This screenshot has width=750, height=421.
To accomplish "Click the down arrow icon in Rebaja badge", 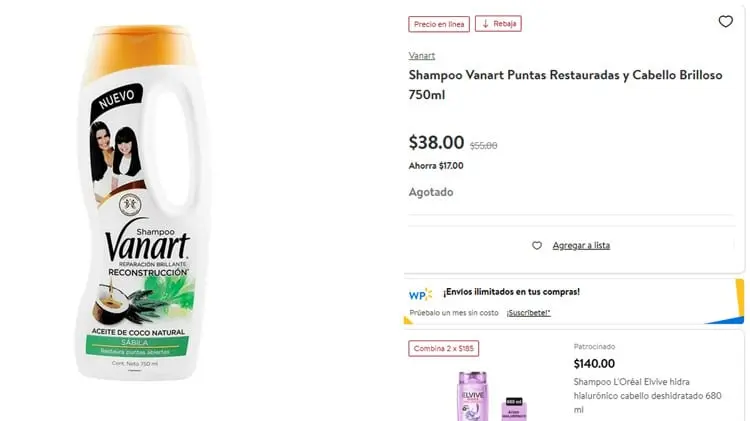I will [x=485, y=24].
